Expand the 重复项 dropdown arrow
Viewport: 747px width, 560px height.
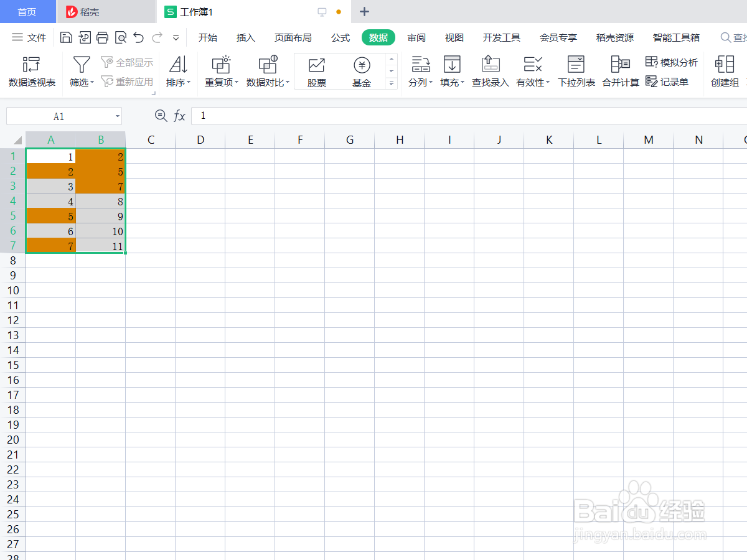coord(237,83)
